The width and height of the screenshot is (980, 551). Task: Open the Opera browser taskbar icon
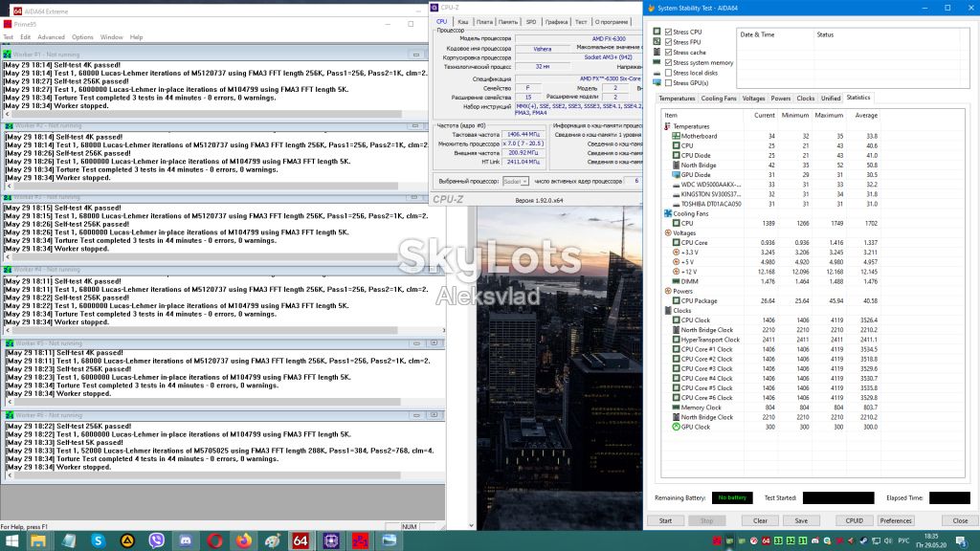(215, 540)
